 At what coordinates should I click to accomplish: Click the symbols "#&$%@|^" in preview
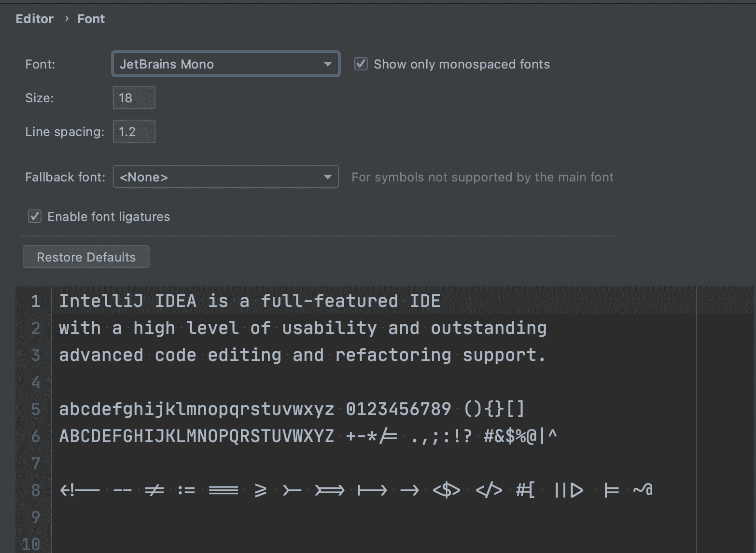coord(520,436)
